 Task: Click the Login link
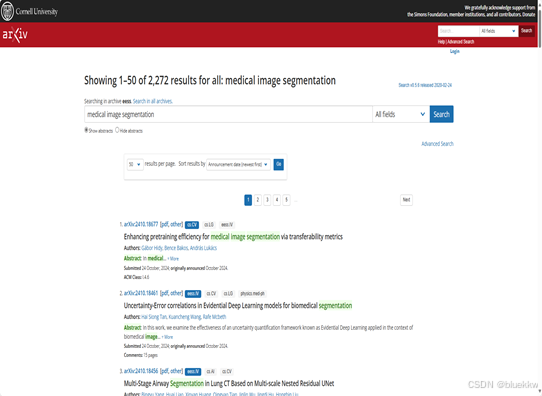[x=455, y=51]
